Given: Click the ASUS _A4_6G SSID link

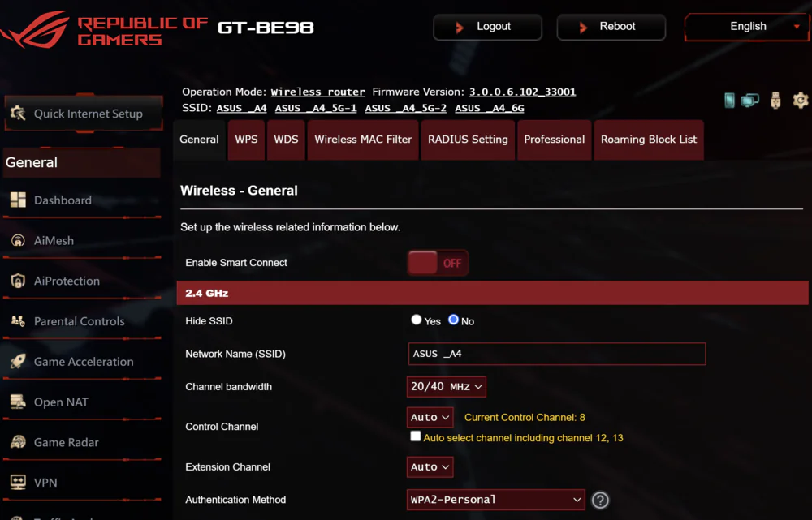Looking at the screenshot, I should (x=490, y=108).
